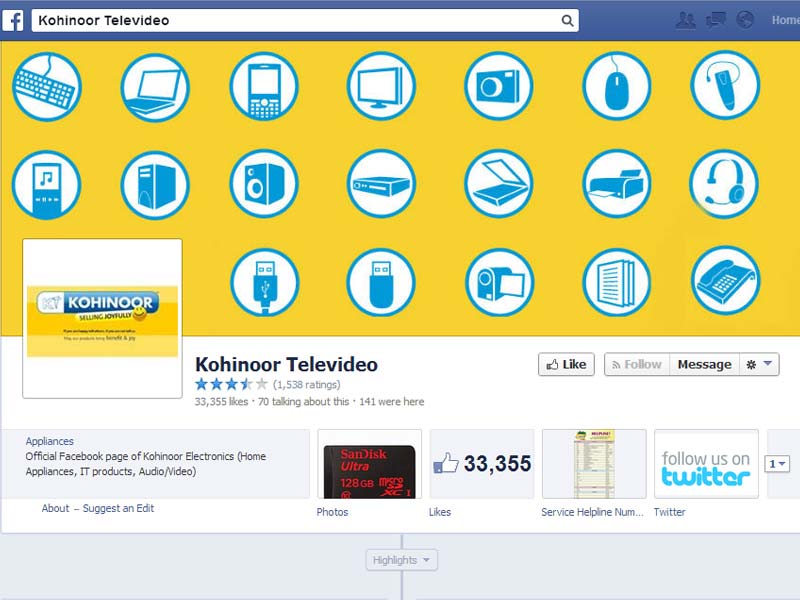Click the printer icon in cover
This screenshot has width=800, height=600.
[617, 184]
